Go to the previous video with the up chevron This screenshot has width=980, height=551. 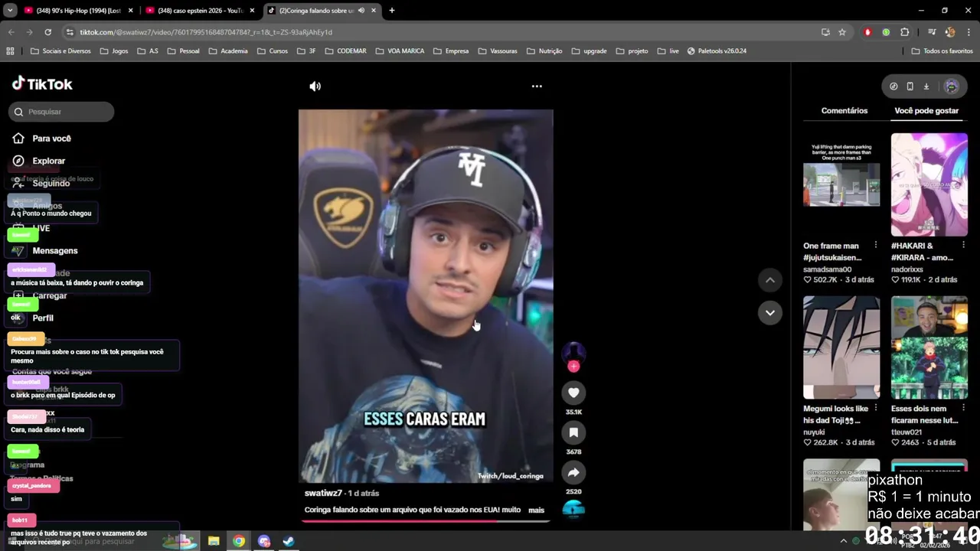(x=770, y=280)
